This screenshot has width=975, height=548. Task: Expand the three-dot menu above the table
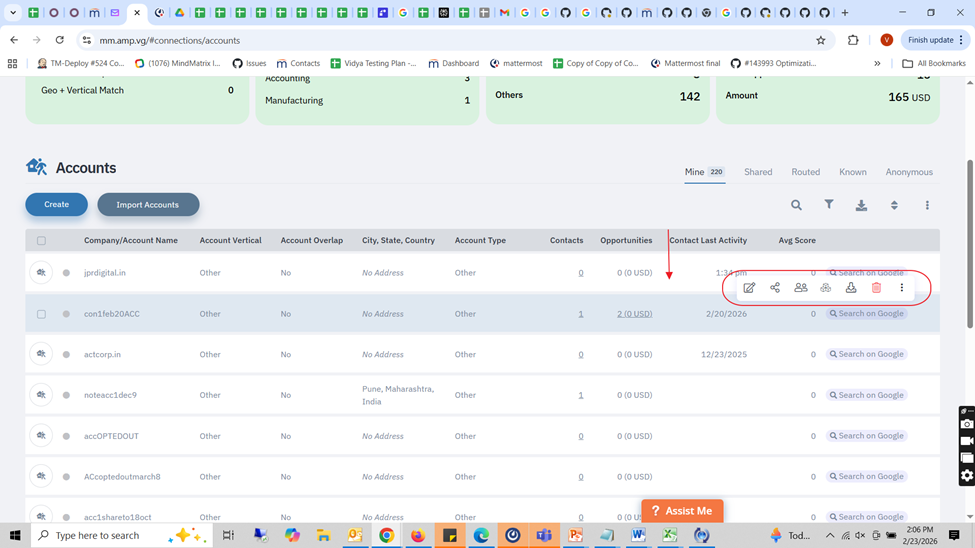point(927,205)
